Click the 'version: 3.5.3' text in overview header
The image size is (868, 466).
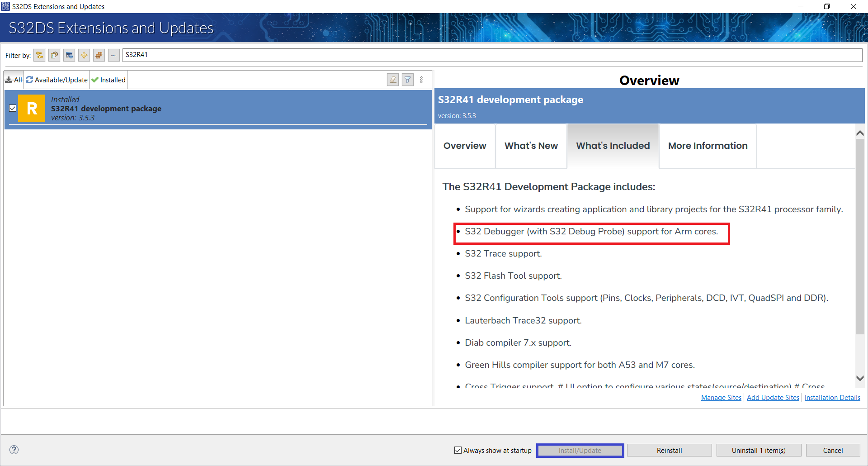457,116
